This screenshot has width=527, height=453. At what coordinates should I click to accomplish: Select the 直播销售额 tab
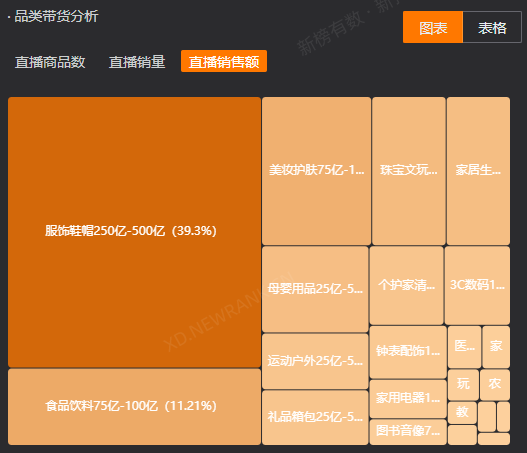[224, 61]
